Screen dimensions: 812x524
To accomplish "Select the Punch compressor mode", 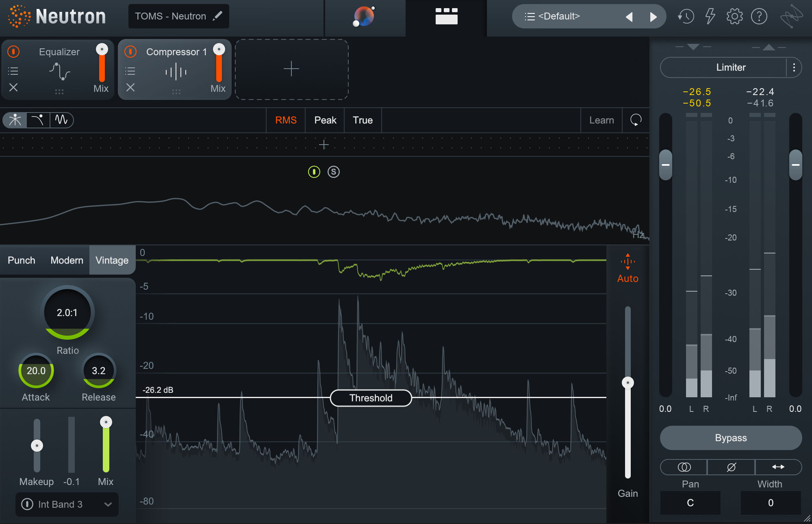I will (22, 260).
